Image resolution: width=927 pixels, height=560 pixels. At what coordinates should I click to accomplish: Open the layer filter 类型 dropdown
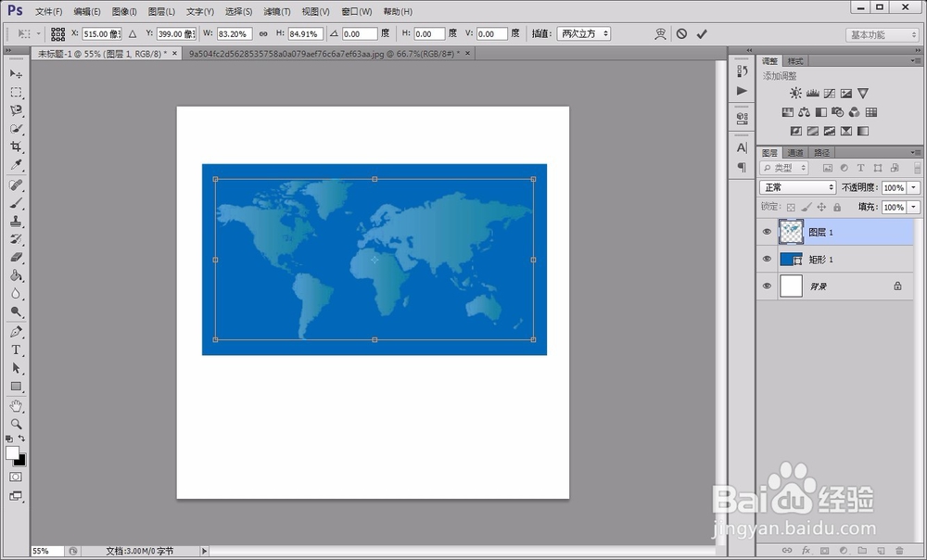tap(784, 168)
